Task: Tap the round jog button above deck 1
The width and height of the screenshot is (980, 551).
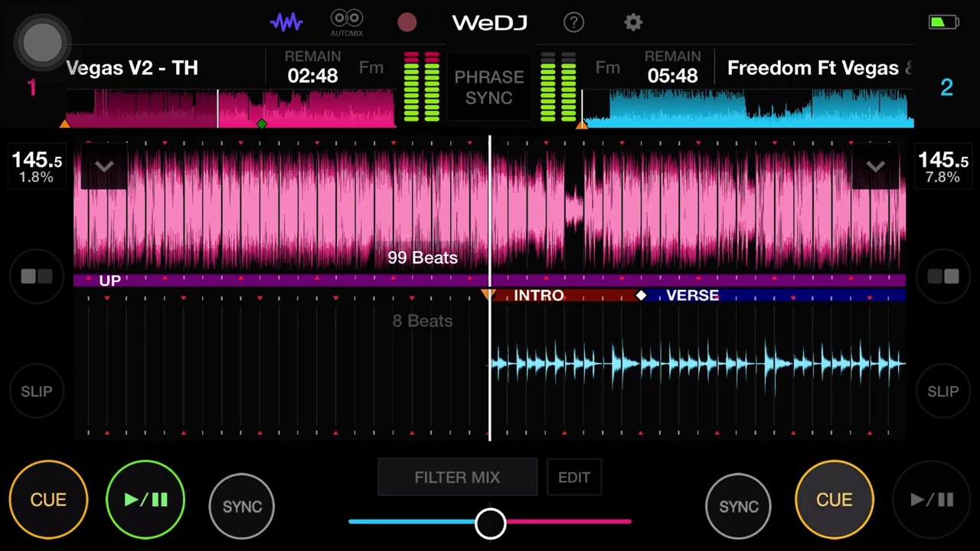Action: pos(43,42)
